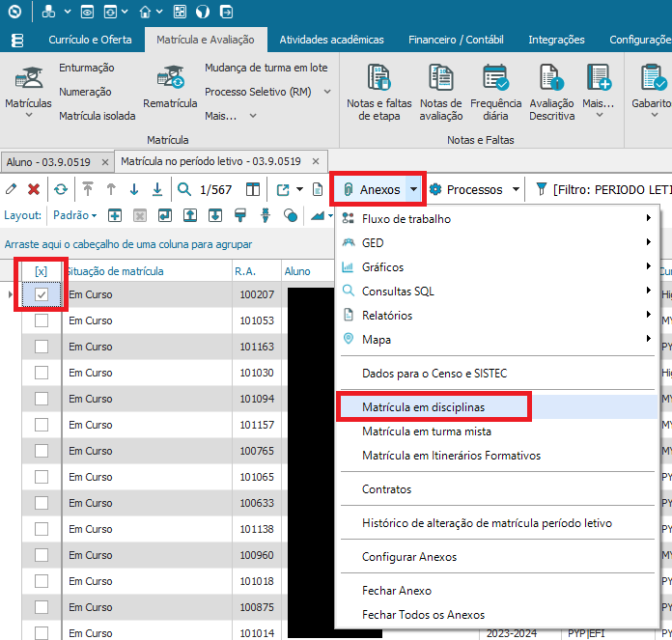Switch to Currículo e Oferta ribbon tab

click(90, 40)
